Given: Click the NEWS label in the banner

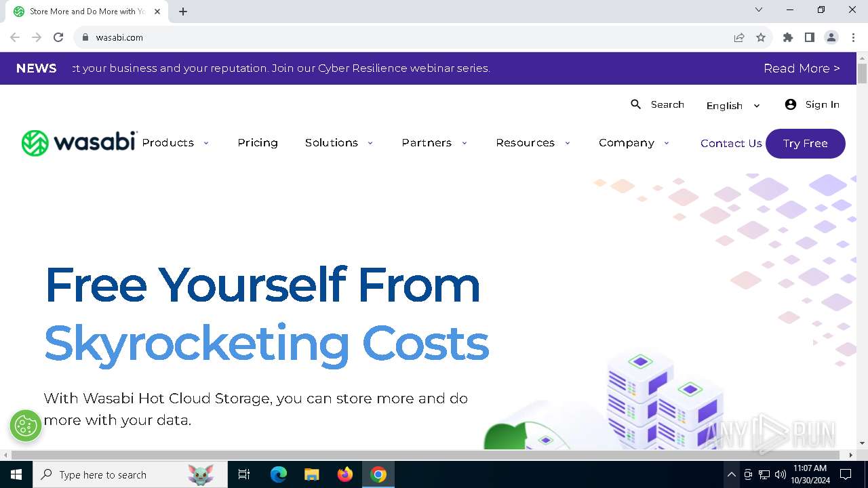Looking at the screenshot, I should (36, 68).
